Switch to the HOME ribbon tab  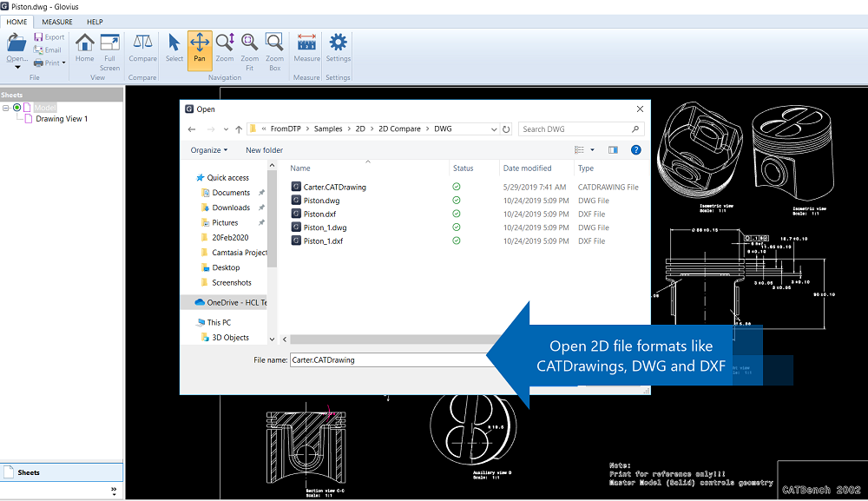[x=16, y=22]
